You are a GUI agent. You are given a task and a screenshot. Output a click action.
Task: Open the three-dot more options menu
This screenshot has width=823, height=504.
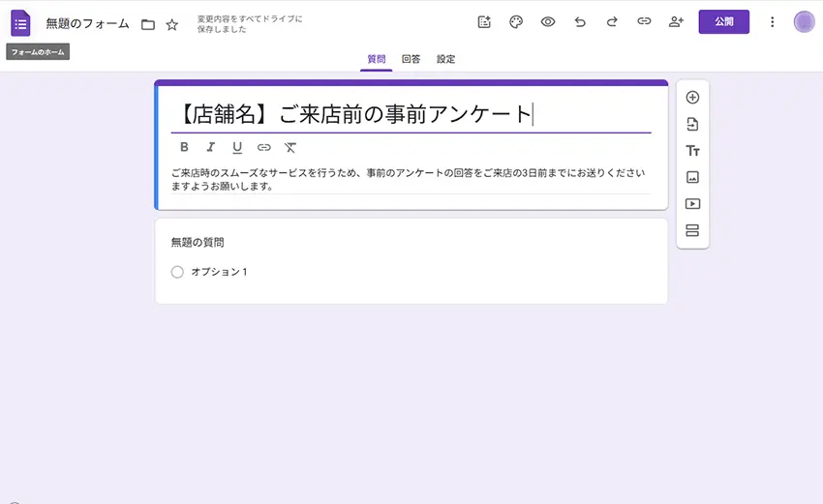point(772,22)
